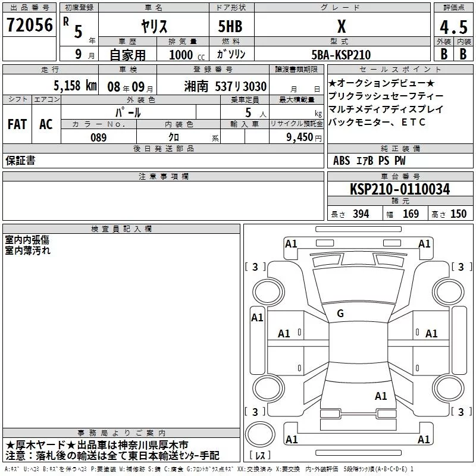Select the length value 394
Viewport: 476px width, 476px height.
point(361,214)
